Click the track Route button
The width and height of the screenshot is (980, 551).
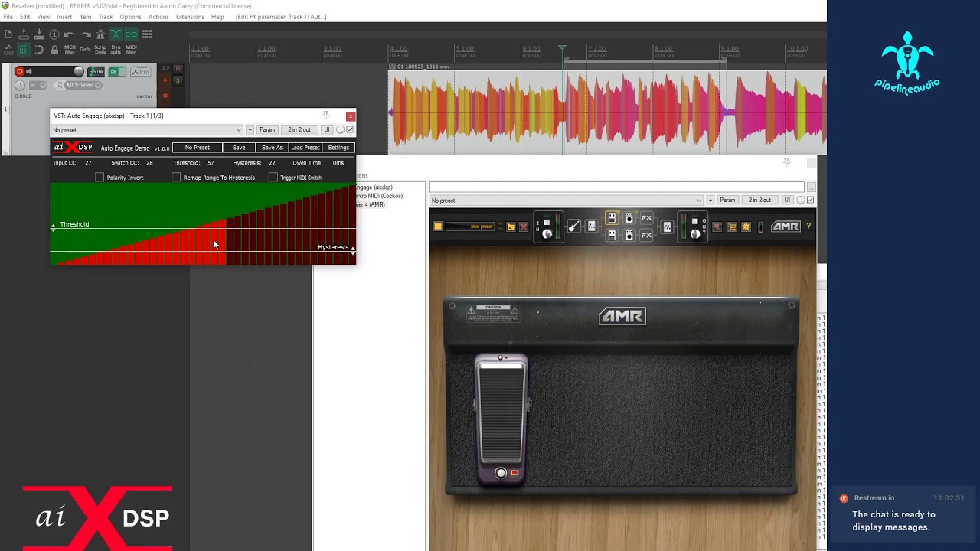(96, 71)
